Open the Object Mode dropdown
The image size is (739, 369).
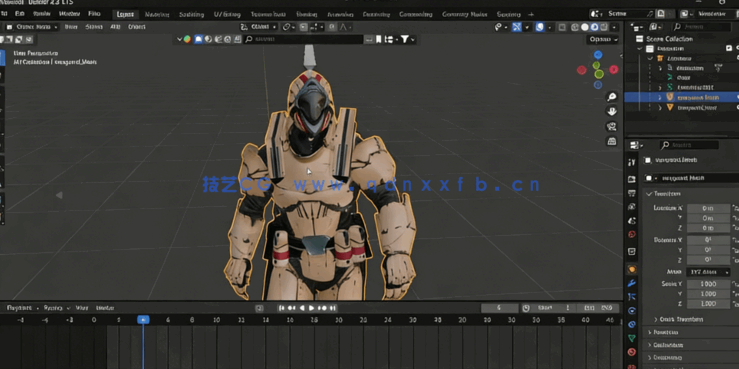(32, 27)
